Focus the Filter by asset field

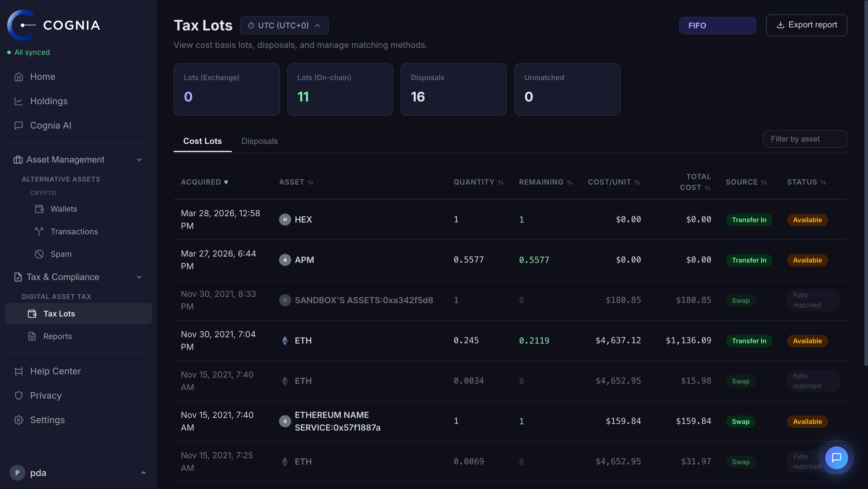pyautogui.click(x=805, y=139)
